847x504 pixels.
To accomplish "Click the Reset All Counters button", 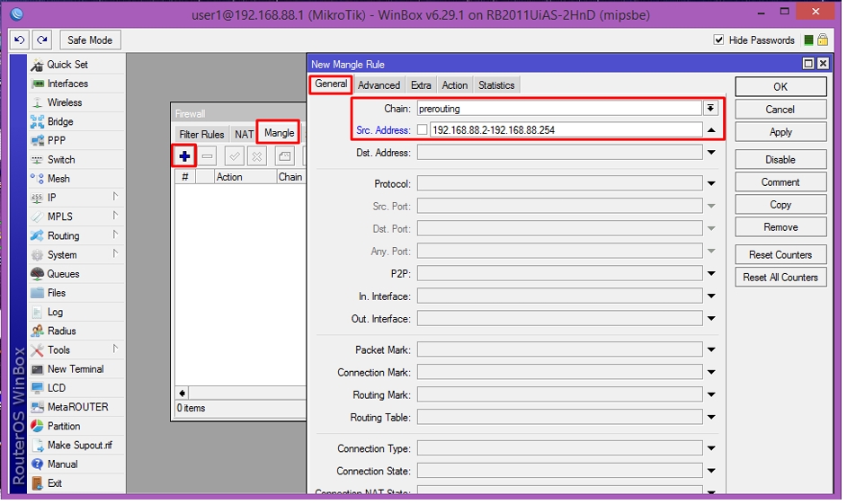I will [x=780, y=278].
